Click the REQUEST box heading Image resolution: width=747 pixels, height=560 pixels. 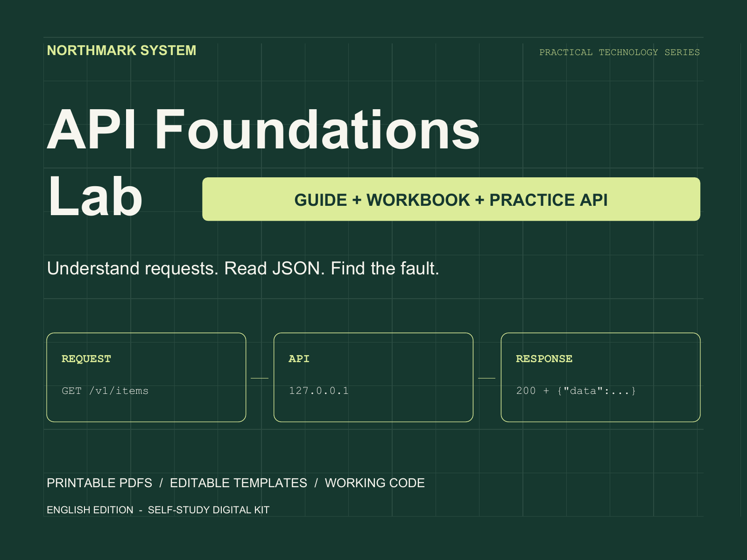pos(86,359)
